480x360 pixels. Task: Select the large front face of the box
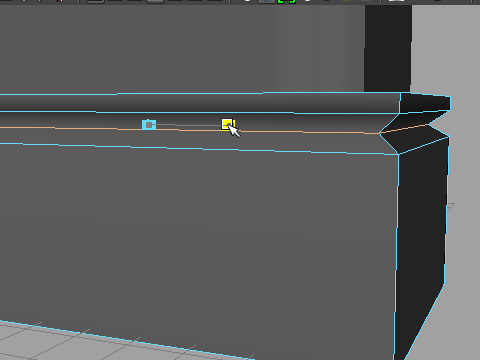tap(200, 233)
